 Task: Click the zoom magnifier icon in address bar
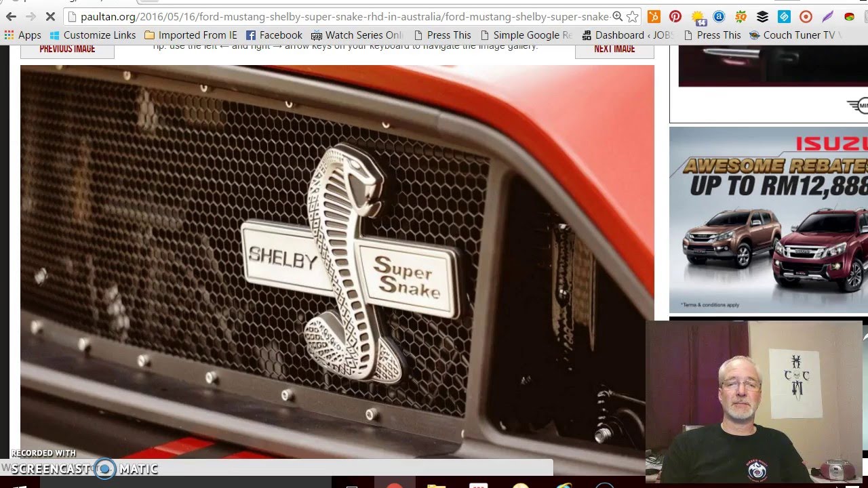617,16
